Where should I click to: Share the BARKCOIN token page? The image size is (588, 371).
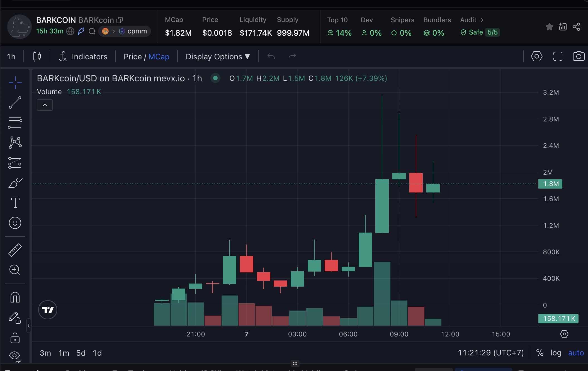coord(576,27)
